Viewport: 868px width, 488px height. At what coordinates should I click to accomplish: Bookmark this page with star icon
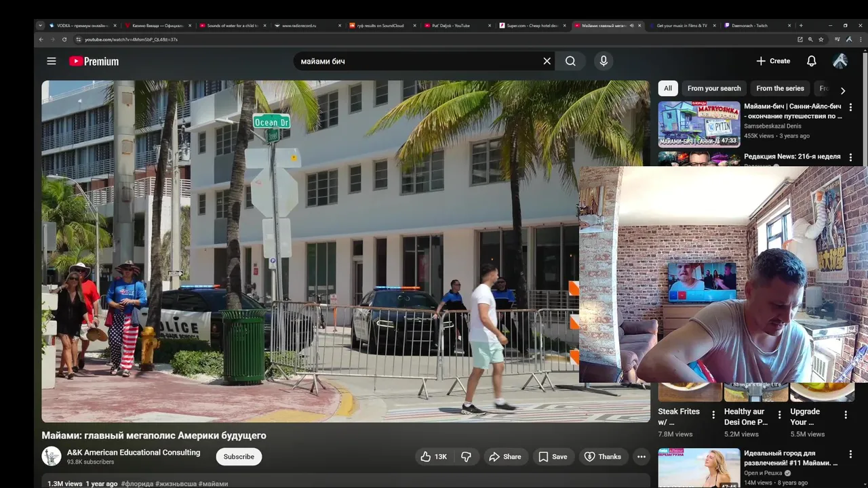coord(821,39)
